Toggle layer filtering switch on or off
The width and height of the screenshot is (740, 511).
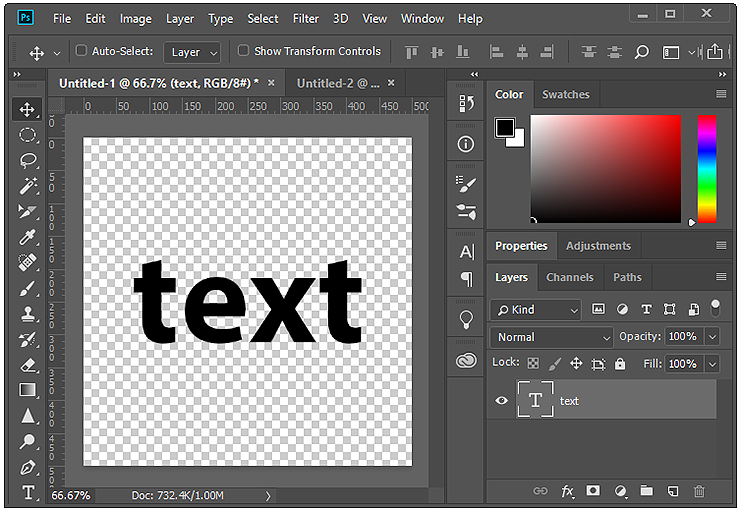click(x=715, y=308)
